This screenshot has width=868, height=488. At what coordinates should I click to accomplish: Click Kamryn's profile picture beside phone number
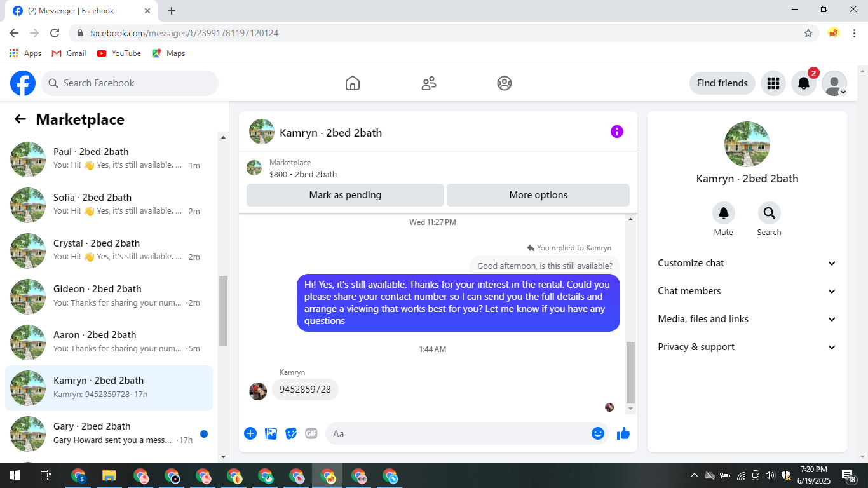(x=258, y=391)
